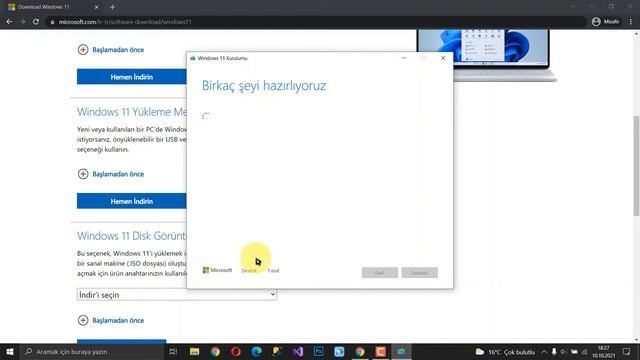Click the page's vertical scrollbar
Viewport: 640px width, 360px height.
pyautogui.click(x=636, y=165)
